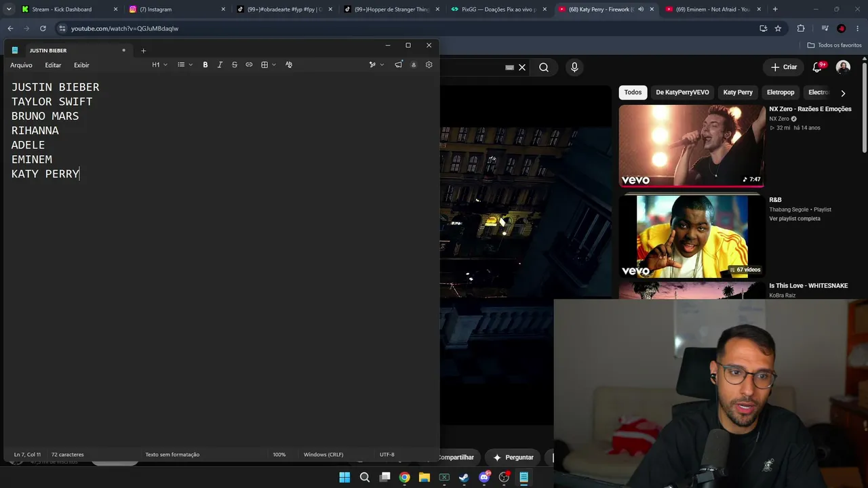
Task: Go back in Chrome
Action: point(10,28)
